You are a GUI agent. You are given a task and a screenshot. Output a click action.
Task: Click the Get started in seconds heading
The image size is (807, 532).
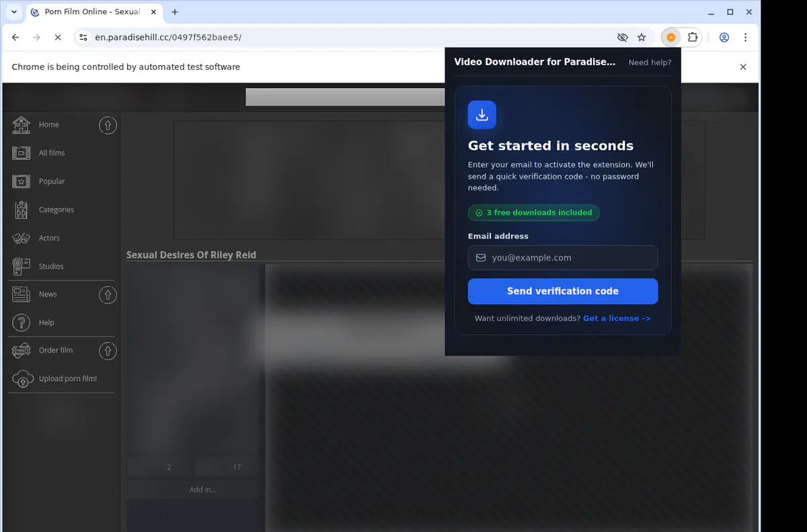coord(551,146)
